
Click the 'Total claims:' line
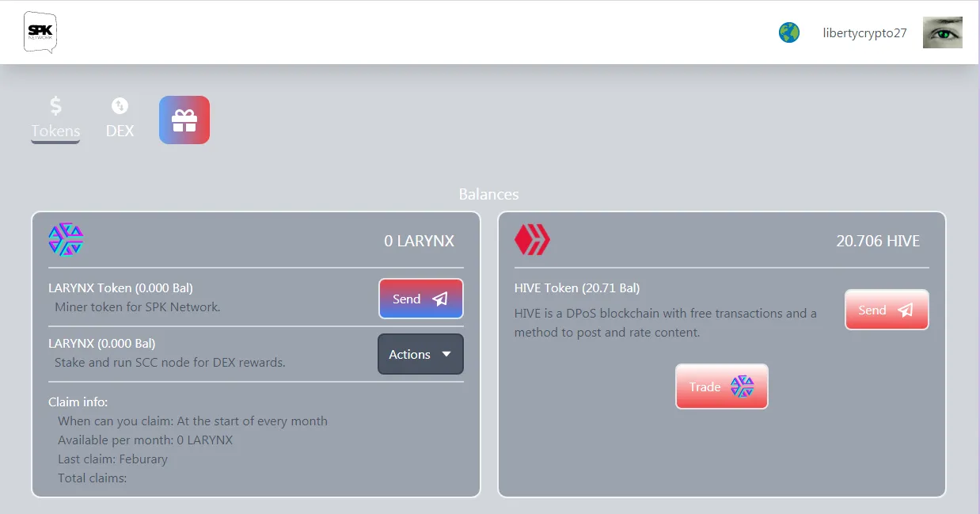(x=92, y=478)
